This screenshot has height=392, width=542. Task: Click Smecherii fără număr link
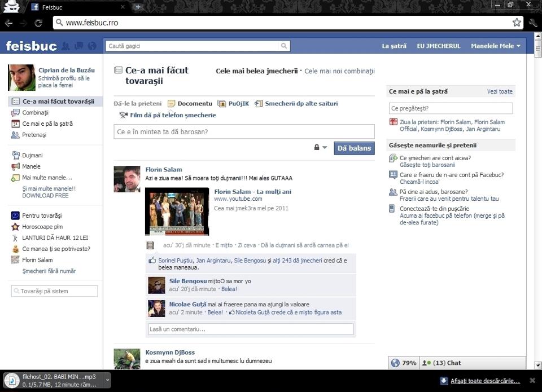[49, 271]
